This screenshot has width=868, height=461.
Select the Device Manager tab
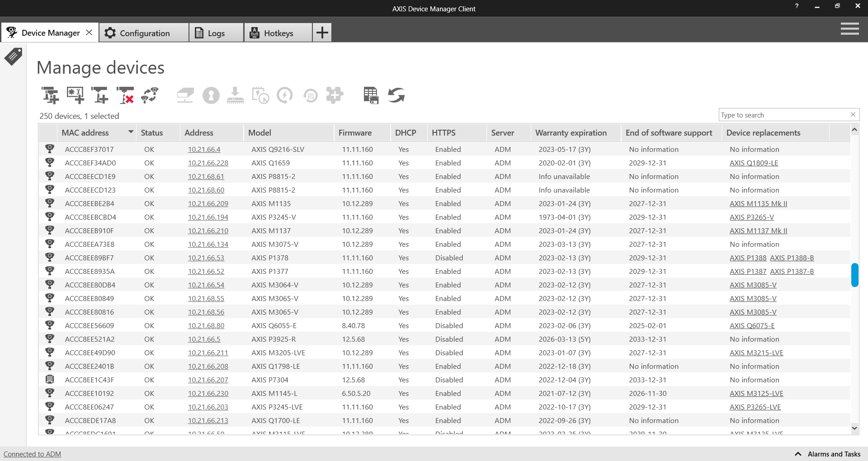50,33
